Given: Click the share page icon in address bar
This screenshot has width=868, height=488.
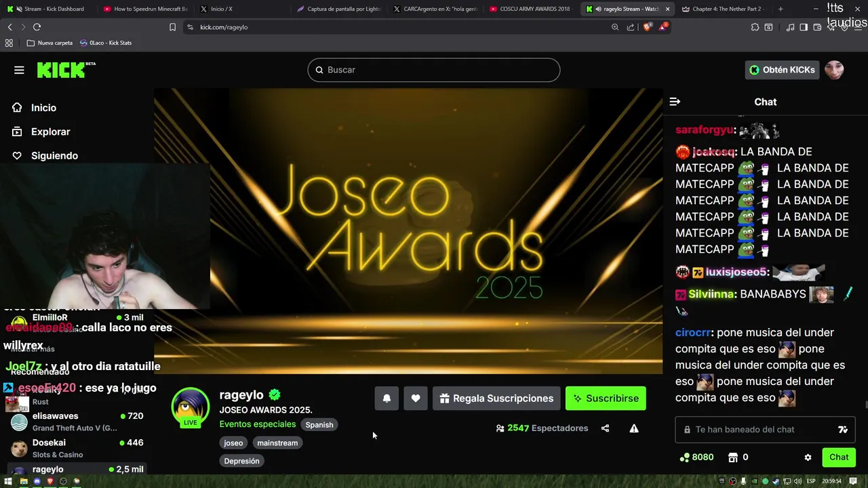Looking at the screenshot, I should [631, 27].
